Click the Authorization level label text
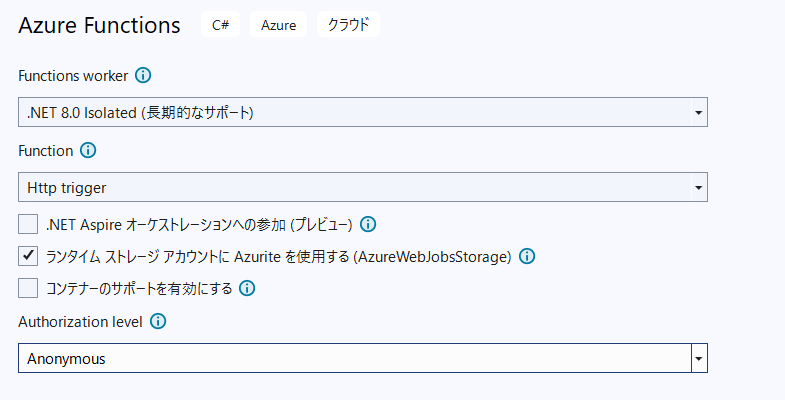Image resolution: width=785 pixels, height=400 pixels. click(x=80, y=322)
